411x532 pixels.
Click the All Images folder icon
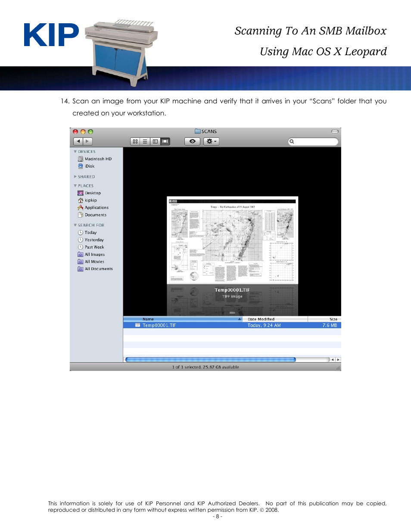[80, 255]
